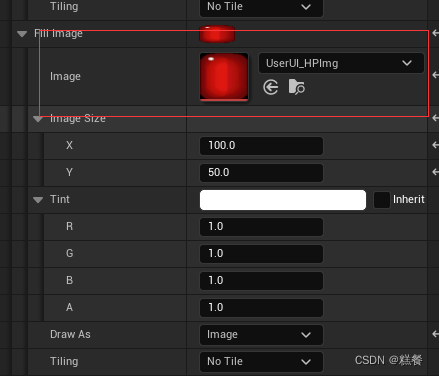Toggle the Tint Inherit checkbox
Screen dimensions: 439x376
pos(382,200)
